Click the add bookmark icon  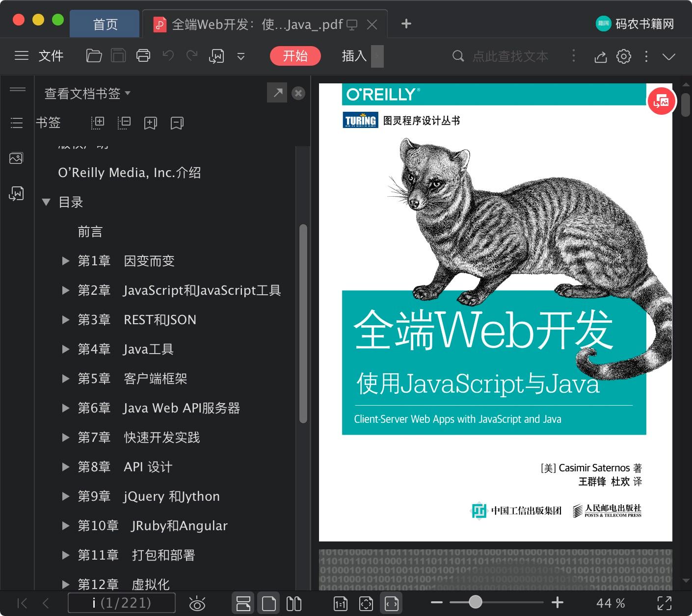(151, 123)
